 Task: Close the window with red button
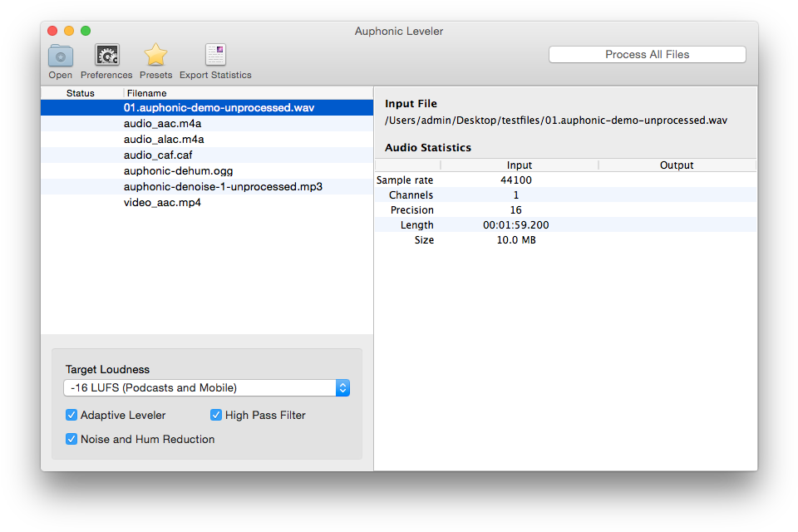[x=52, y=31]
